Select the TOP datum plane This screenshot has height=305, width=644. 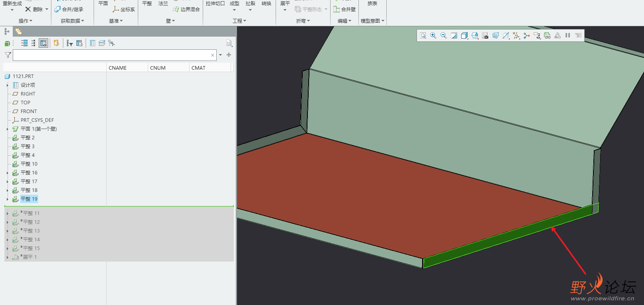coord(25,102)
